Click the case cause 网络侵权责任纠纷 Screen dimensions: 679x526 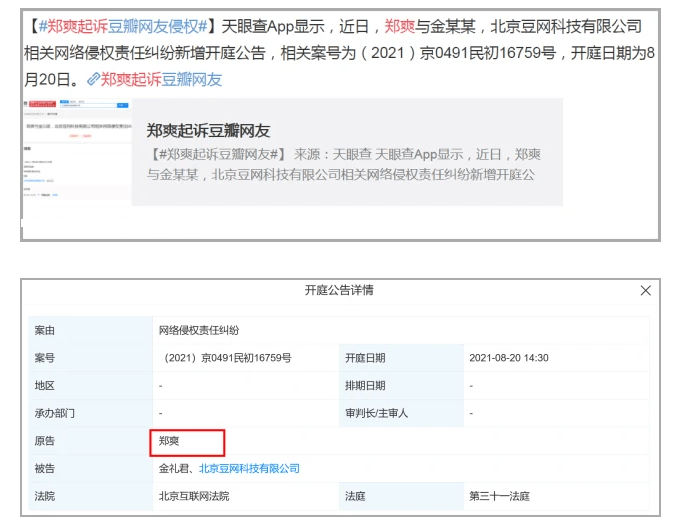pos(199,330)
